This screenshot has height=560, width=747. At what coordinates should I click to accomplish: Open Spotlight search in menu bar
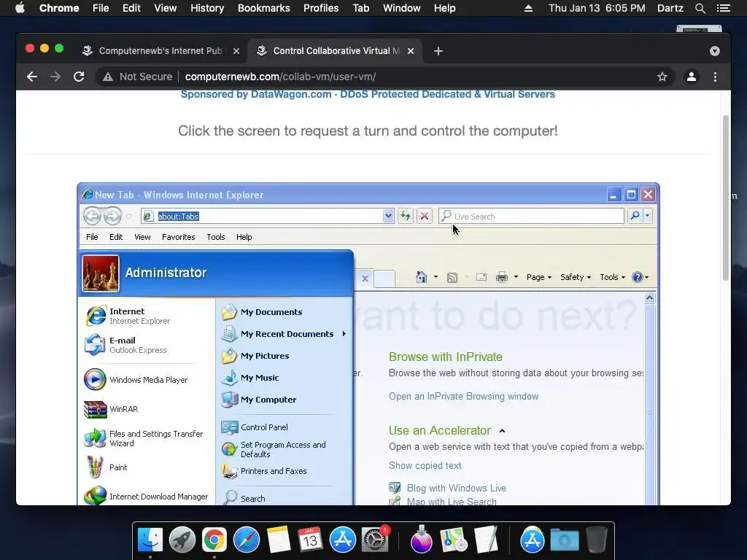700,8
